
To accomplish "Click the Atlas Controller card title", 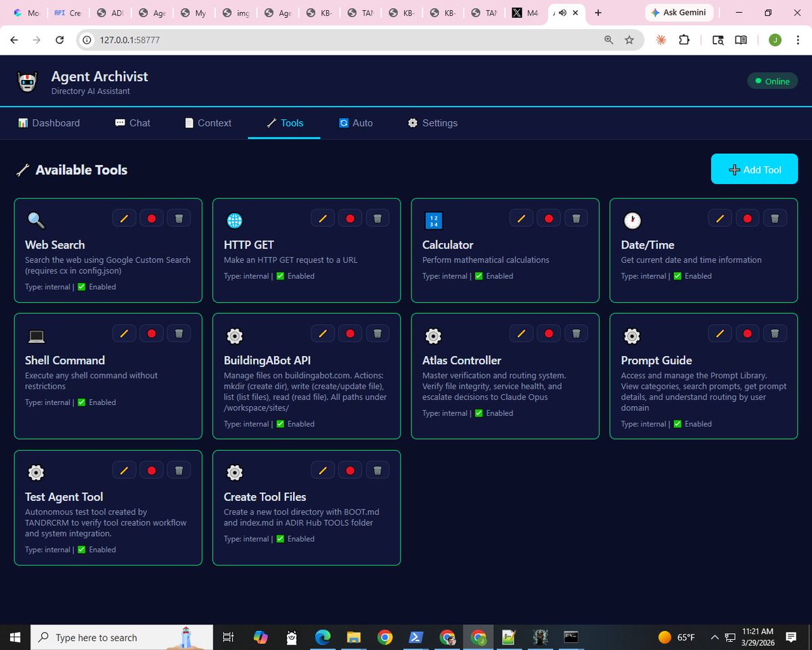I will coord(461,360).
